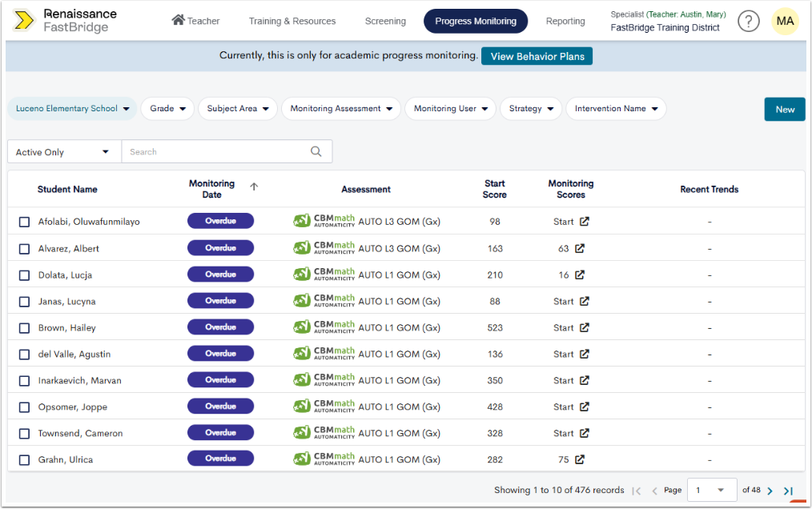Screen dimensions: 812x509
Task: Click the Renaissance FastBridge logo icon
Action: coord(23,21)
